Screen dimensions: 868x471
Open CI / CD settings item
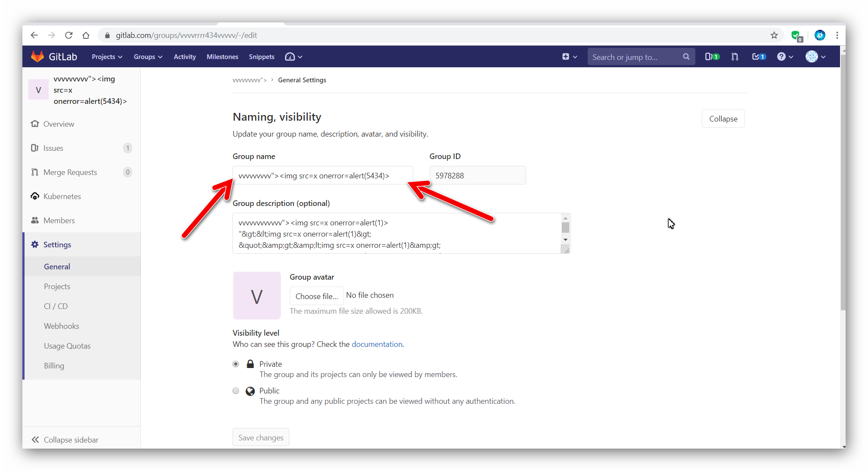tap(56, 306)
